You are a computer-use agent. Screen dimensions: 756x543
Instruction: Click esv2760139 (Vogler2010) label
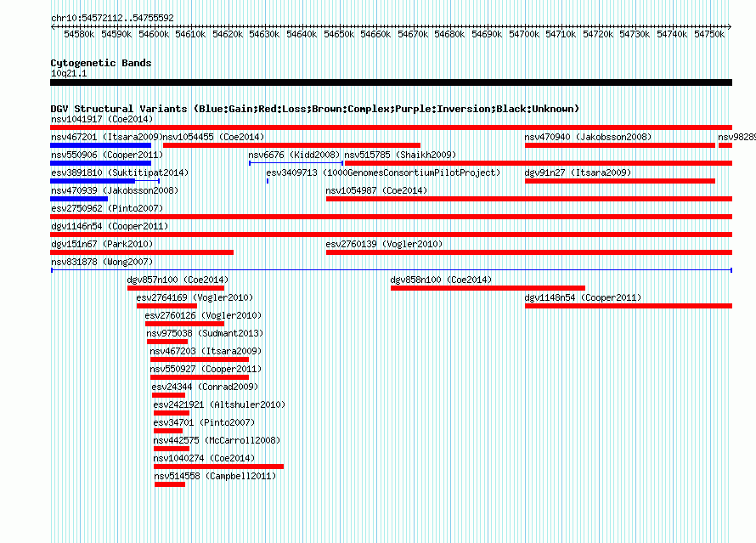384,244
